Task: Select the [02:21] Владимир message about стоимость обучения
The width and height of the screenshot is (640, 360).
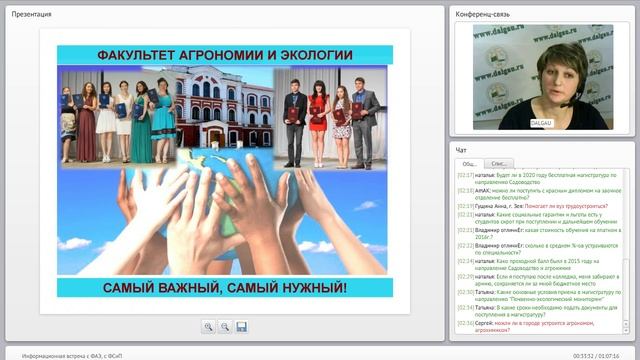Action: (x=539, y=233)
